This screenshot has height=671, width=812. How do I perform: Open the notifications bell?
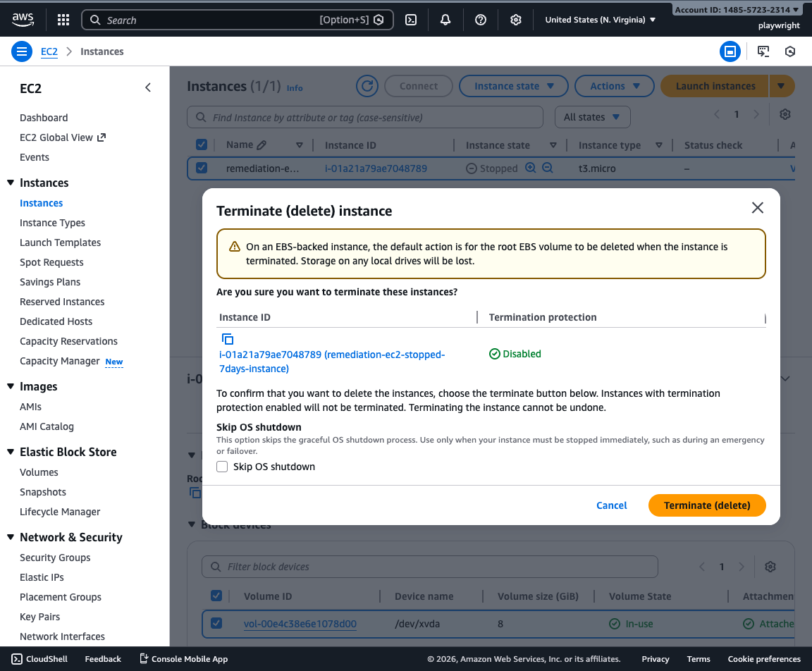coord(445,20)
